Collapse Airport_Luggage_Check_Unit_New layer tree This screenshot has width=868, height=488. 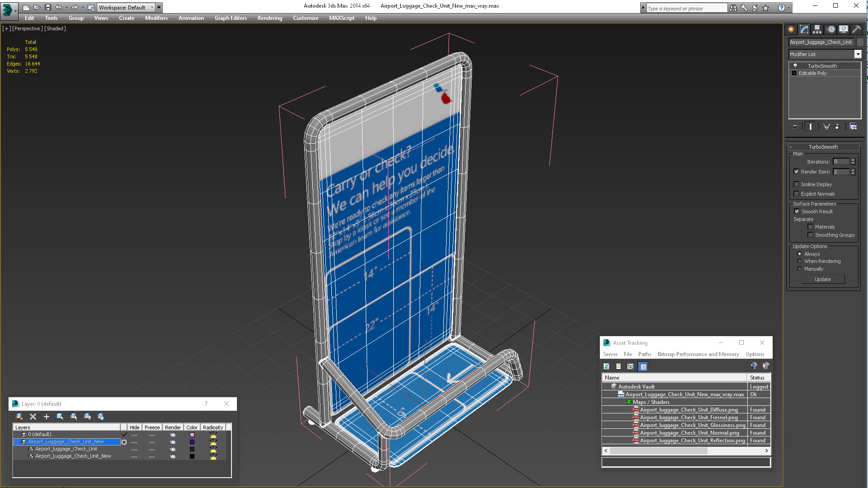tap(17, 442)
